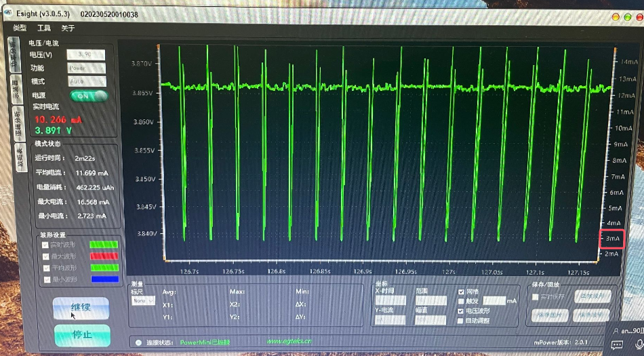Open the www.egteks.cn link
This screenshot has width=644, height=356.
click(x=289, y=341)
